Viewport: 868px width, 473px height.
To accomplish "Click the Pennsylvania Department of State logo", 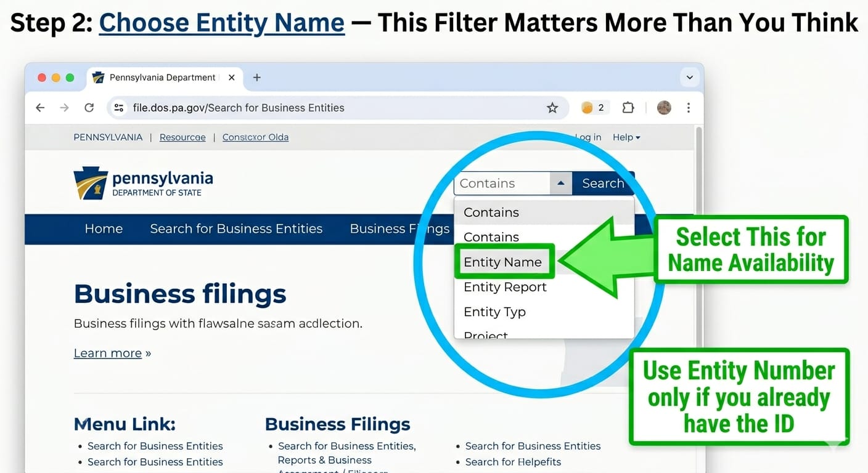I will point(143,184).
